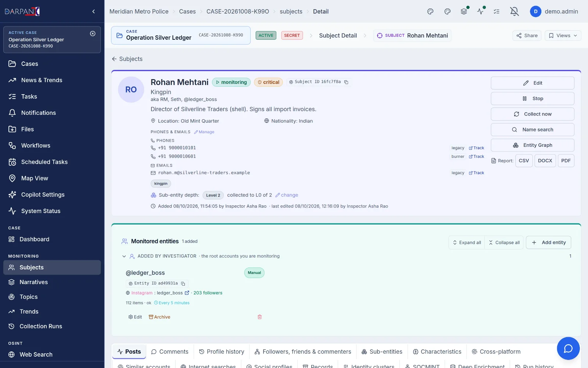
Task: Switch to the Profile history tab
Action: click(x=222, y=352)
